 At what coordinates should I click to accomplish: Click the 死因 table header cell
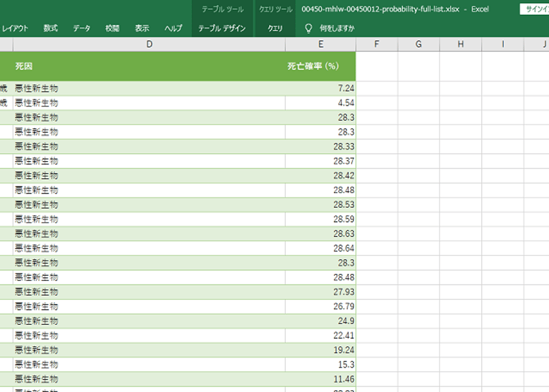(x=149, y=67)
